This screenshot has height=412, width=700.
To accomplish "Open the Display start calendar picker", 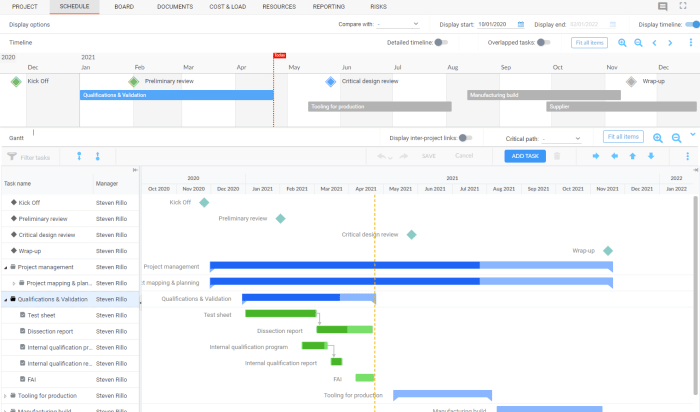I will pos(519,24).
